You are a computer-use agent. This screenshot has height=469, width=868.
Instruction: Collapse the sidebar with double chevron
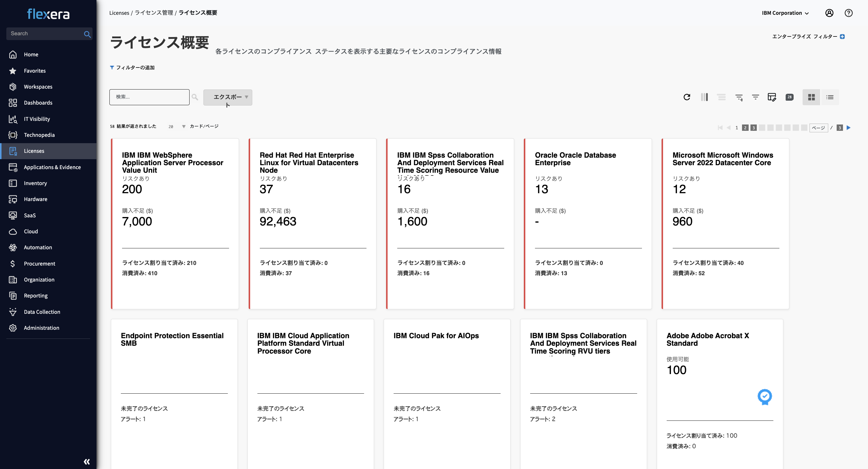click(x=86, y=461)
